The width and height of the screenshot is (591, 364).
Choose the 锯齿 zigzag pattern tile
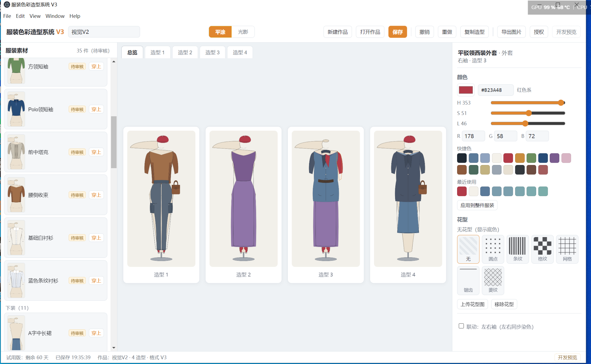coord(468,280)
